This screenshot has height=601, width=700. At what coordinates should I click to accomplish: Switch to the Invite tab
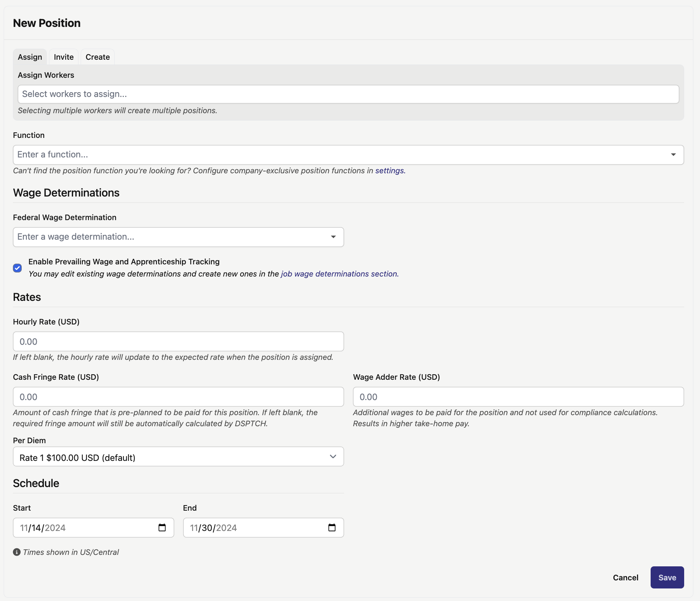(x=64, y=57)
